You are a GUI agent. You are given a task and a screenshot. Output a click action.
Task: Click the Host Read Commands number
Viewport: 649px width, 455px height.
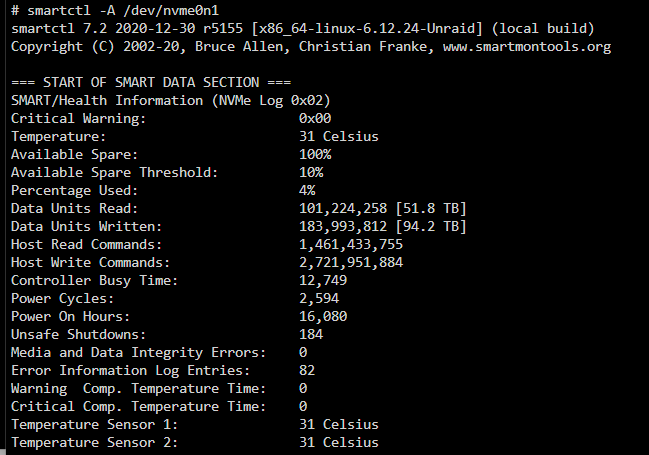[351, 244]
